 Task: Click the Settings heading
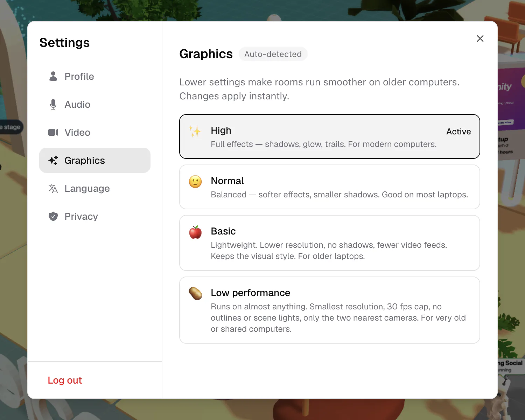coord(65,43)
